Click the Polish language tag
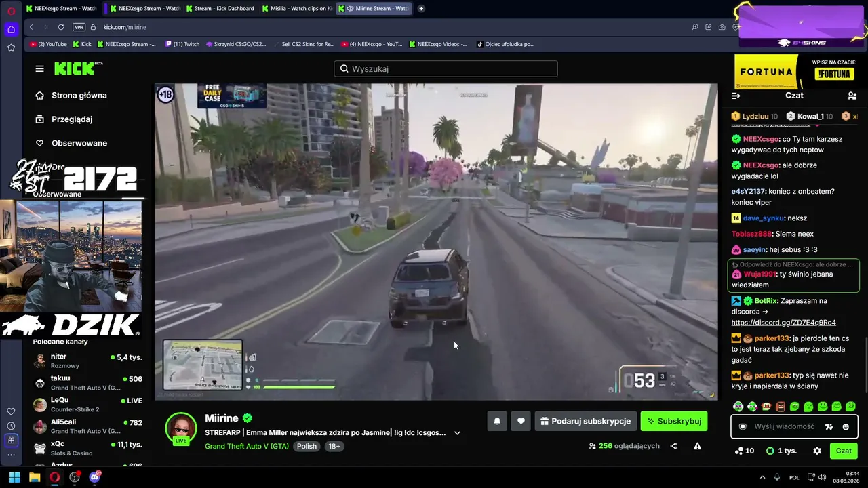 [307, 446]
